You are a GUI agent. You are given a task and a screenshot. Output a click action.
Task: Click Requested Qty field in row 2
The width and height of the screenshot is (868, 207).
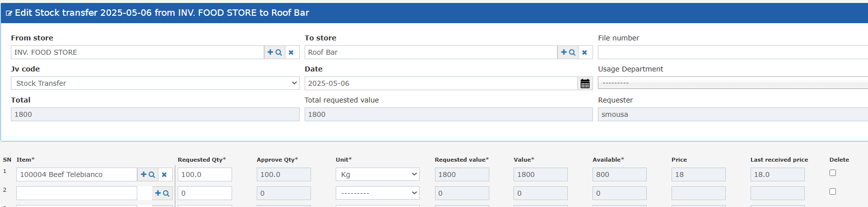[205, 193]
